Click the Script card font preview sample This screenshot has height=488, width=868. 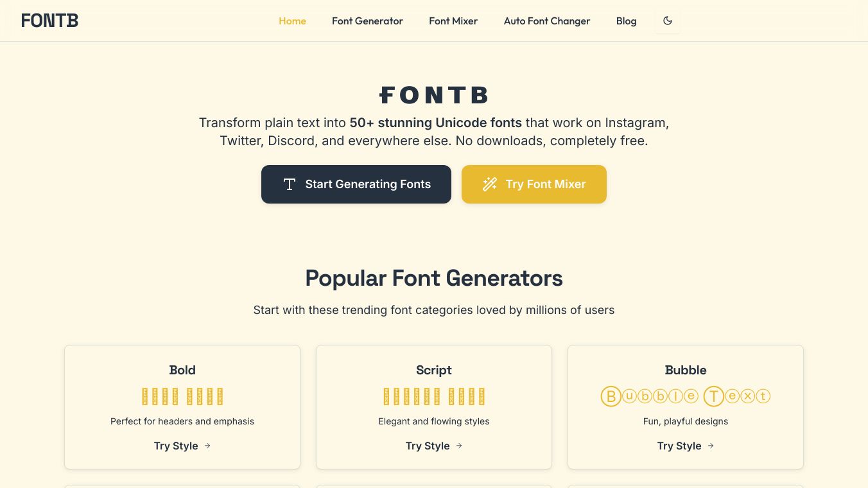(434, 396)
